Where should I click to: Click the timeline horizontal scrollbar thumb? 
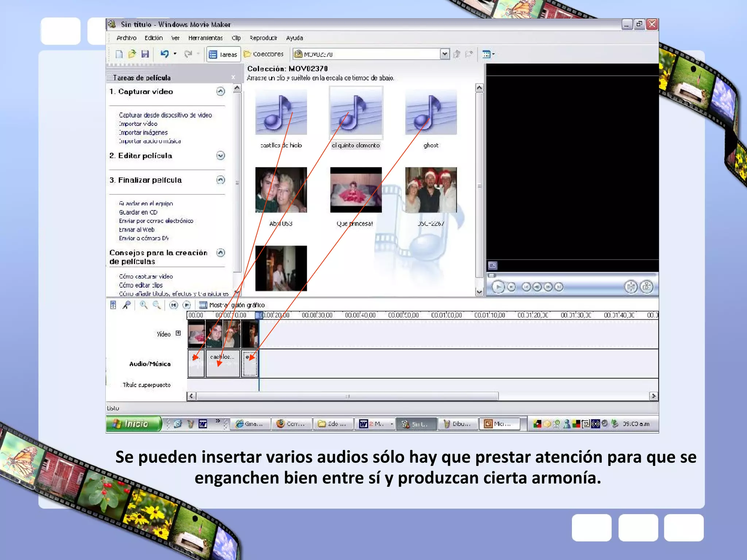(x=347, y=396)
